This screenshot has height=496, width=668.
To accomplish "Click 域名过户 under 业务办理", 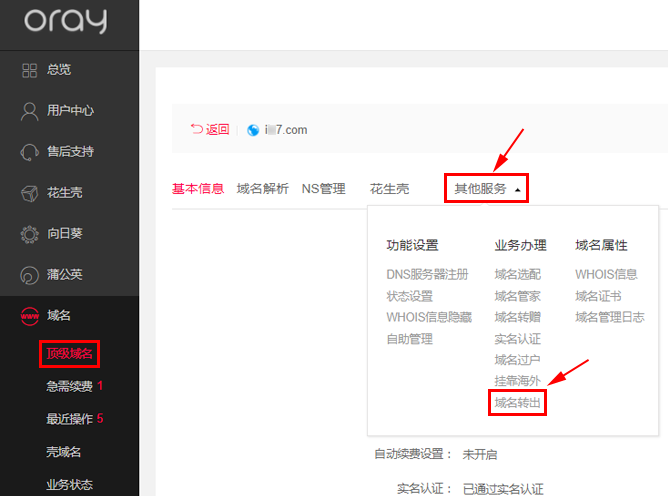I will (x=517, y=360).
